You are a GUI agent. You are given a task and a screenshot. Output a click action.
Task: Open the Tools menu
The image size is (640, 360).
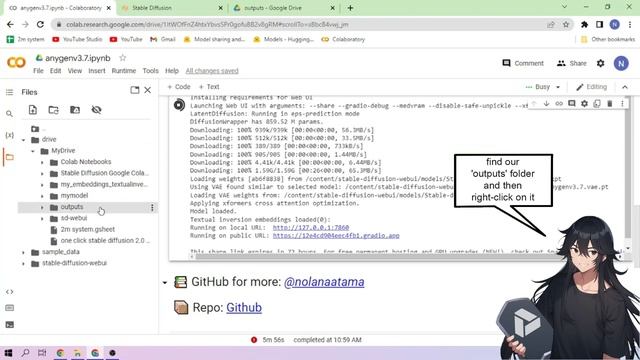coord(151,71)
